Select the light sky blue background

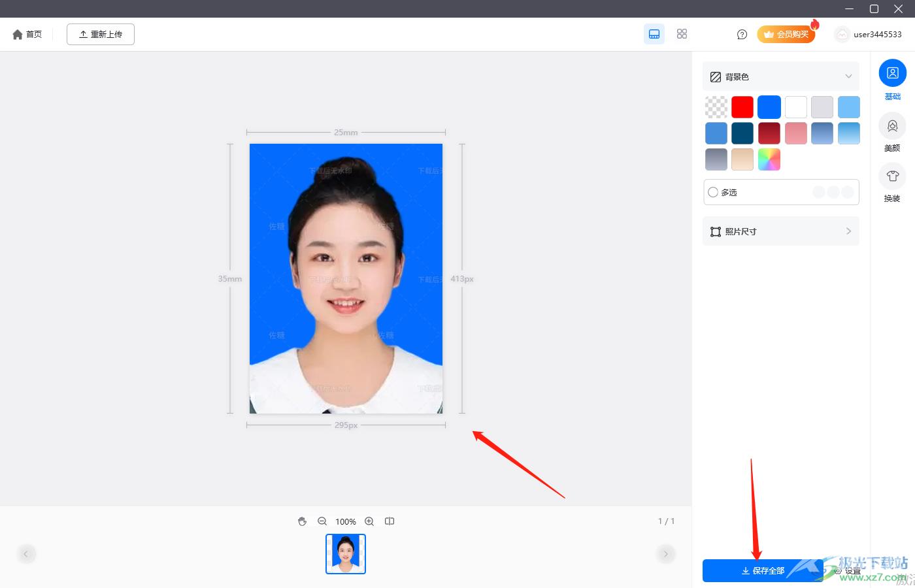(849, 107)
